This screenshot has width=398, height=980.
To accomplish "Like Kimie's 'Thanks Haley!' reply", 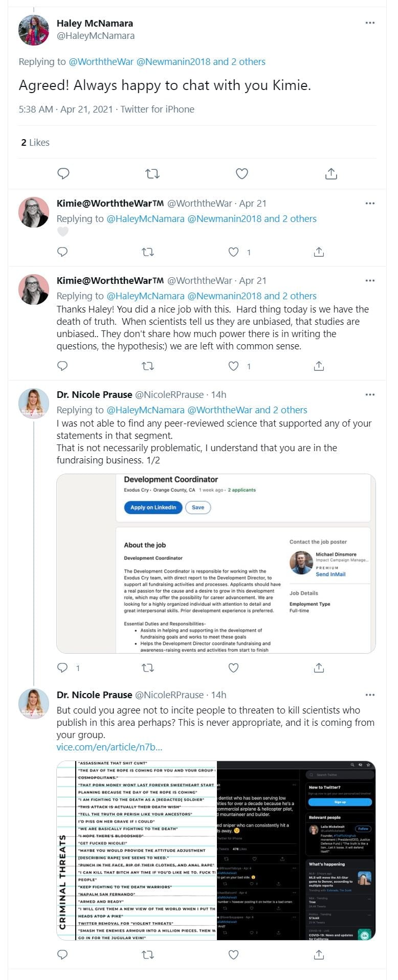I will (x=234, y=366).
